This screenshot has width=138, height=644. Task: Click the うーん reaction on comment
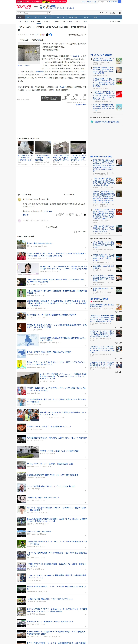point(79,215)
